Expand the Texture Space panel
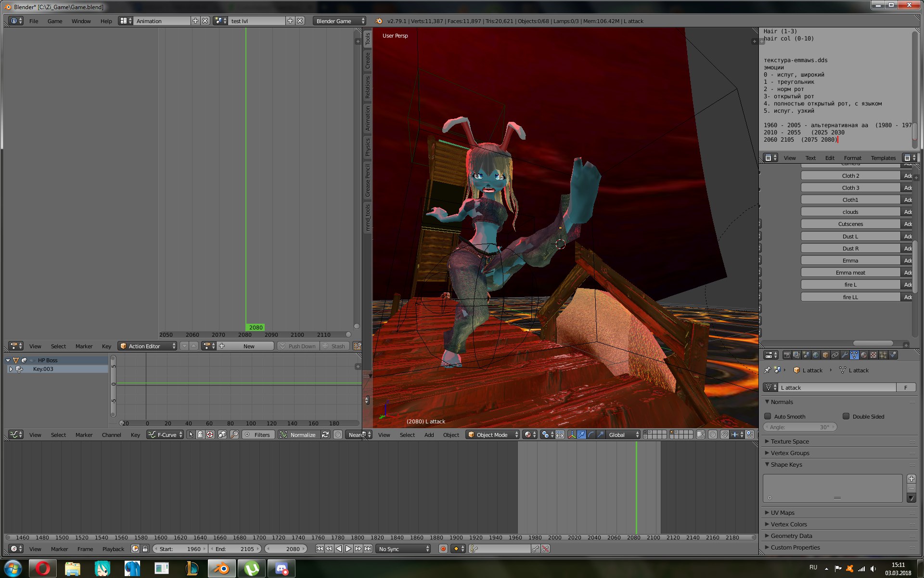Viewport: 924px width, 578px height. pyautogui.click(x=790, y=441)
